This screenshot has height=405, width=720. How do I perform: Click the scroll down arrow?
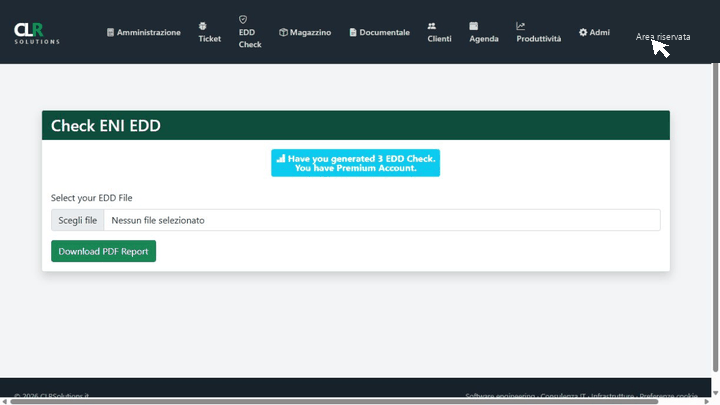coord(715,393)
